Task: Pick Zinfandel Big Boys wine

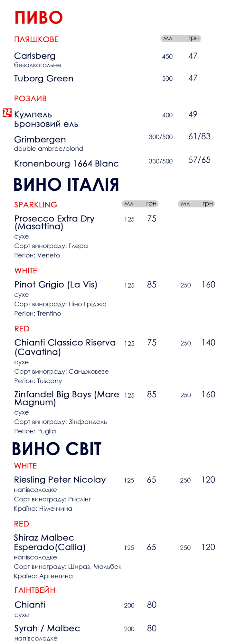Action: 67,398
